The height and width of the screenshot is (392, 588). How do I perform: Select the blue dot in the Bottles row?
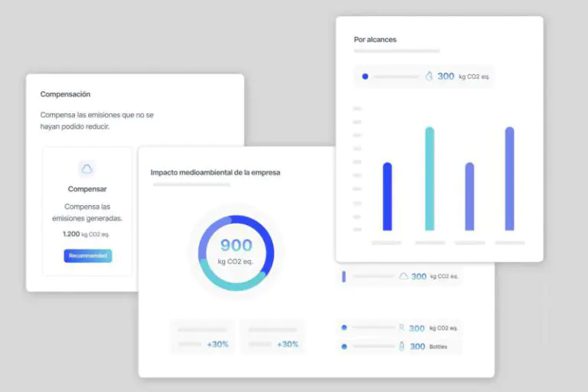tap(344, 347)
